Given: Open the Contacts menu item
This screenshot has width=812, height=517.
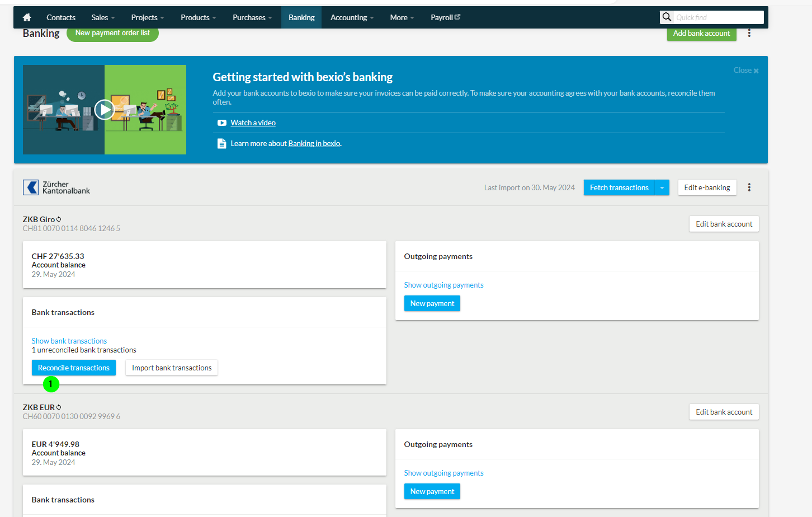Looking at the screenshot, I should click(61, 17).
